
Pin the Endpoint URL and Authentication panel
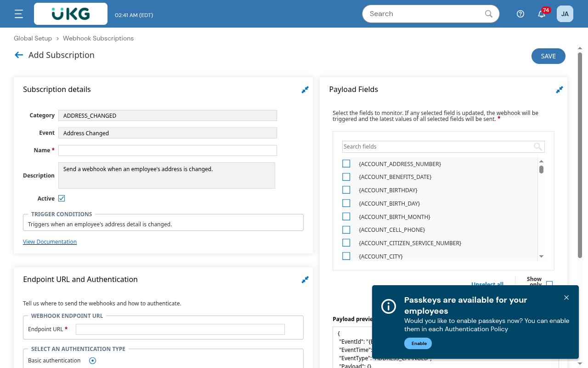click(x=305, y=280)
